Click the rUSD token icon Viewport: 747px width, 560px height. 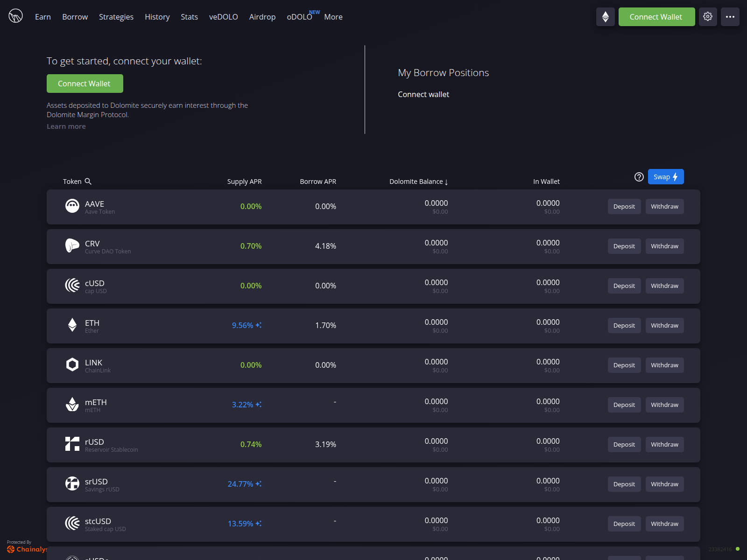72,444
